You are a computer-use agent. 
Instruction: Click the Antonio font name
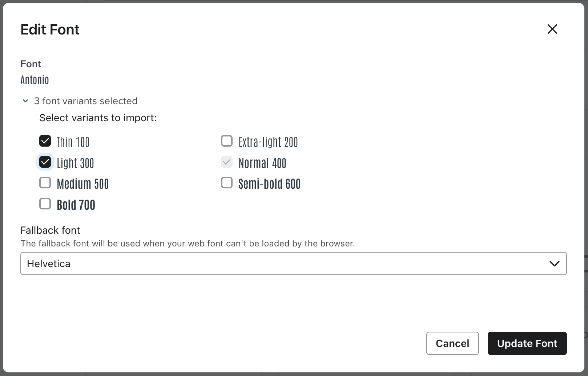(35, 80)
